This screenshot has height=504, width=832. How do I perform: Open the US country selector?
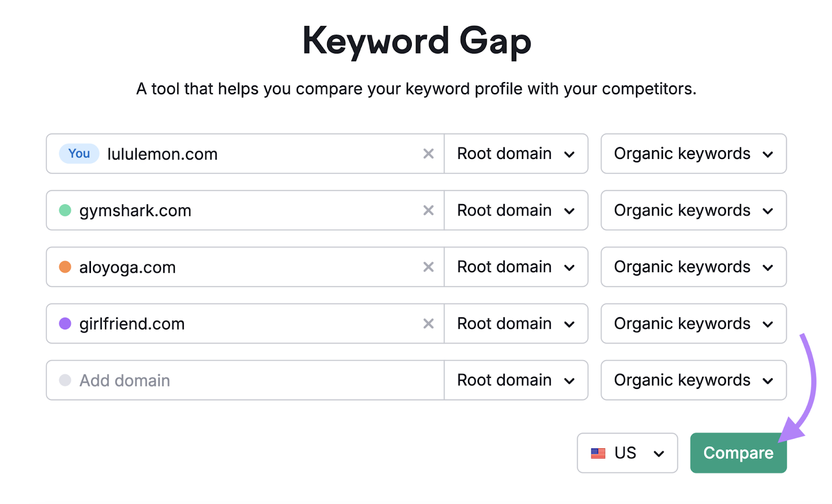(627, 453)
